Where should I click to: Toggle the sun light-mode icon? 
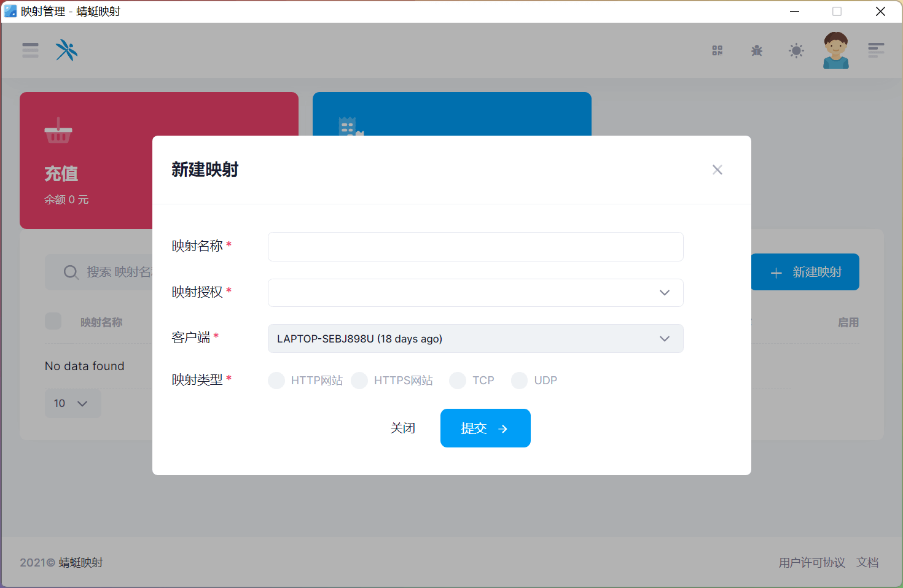796,50
